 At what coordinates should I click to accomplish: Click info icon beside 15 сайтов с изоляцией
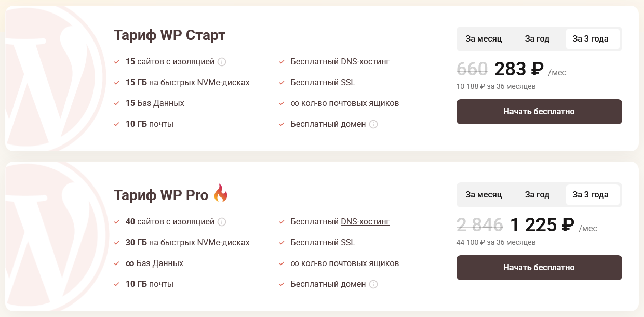click(x=222, y=62)
